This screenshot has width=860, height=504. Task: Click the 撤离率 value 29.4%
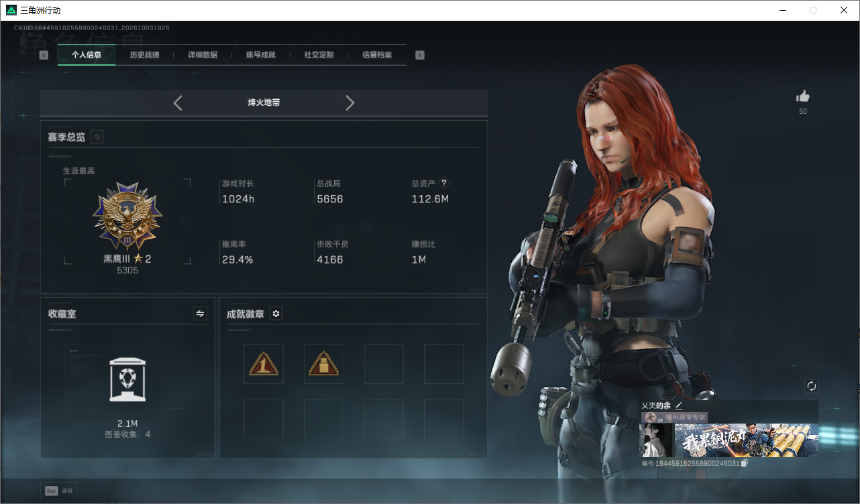pyautogui.click(x=237, y=259)
